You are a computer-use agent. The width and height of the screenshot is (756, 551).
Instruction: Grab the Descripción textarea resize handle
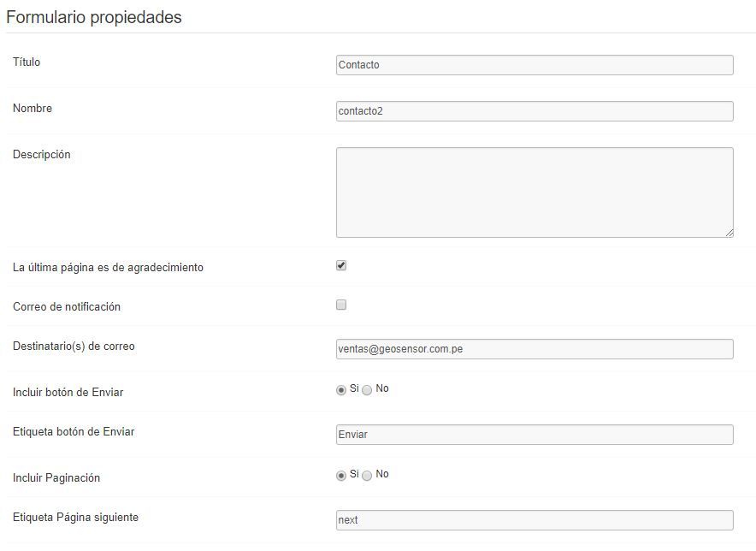coord(729,233)
